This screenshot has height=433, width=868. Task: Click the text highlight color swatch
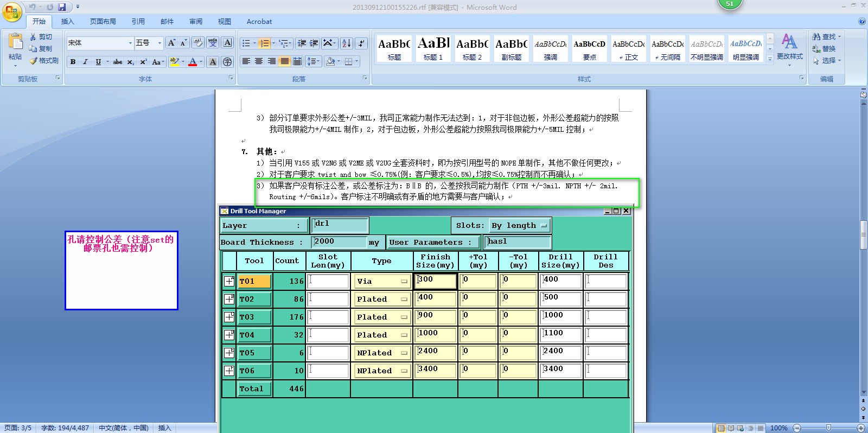coord(174,62)
